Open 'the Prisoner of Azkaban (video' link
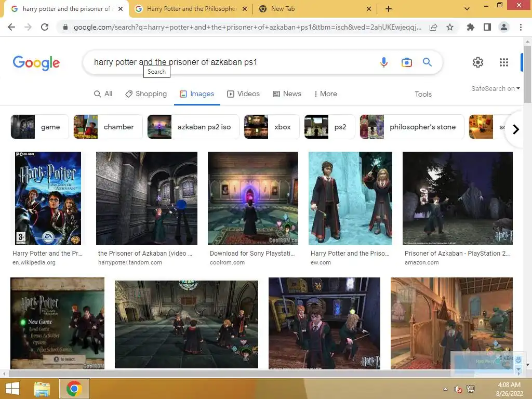 click(145, 254)
